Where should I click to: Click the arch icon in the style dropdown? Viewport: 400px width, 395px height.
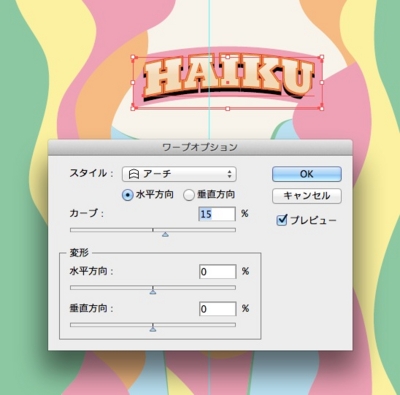click(134, 174)
